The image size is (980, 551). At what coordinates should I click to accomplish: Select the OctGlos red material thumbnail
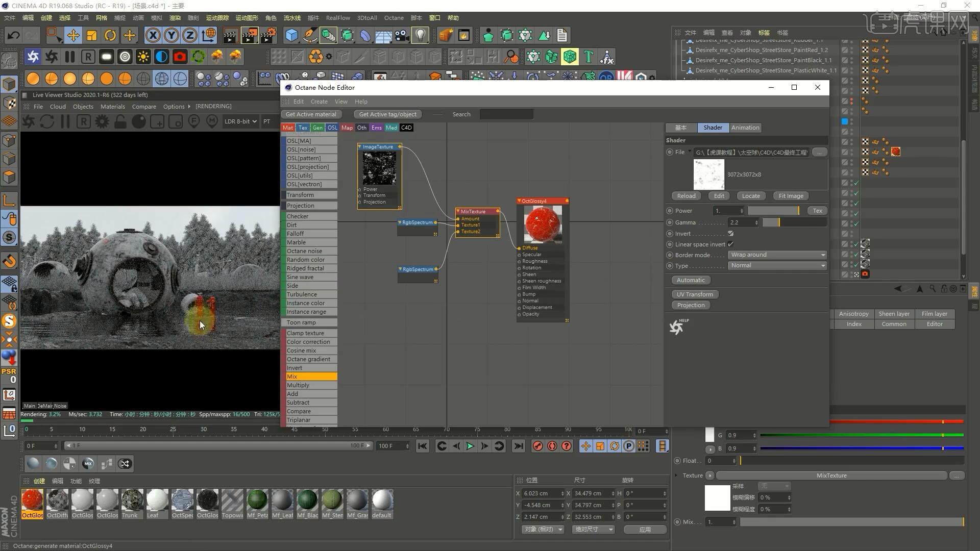coord(32,504)
